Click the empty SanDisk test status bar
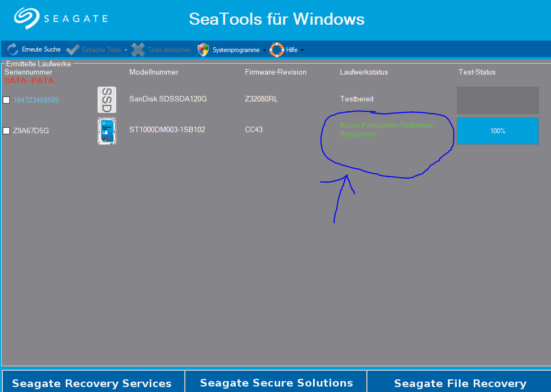 pyautogui.click(x=498, y=100)
